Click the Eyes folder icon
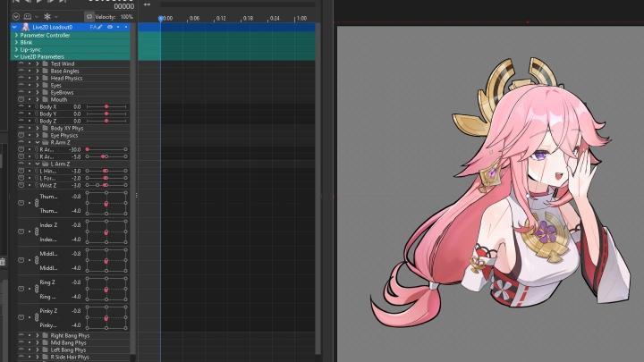The width and height of the screenshot is (644, 362). pyautogui.click(x=46, y=86)
